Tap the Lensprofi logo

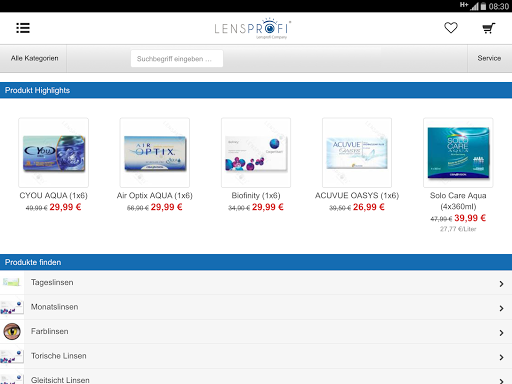(x=253, y=28)
